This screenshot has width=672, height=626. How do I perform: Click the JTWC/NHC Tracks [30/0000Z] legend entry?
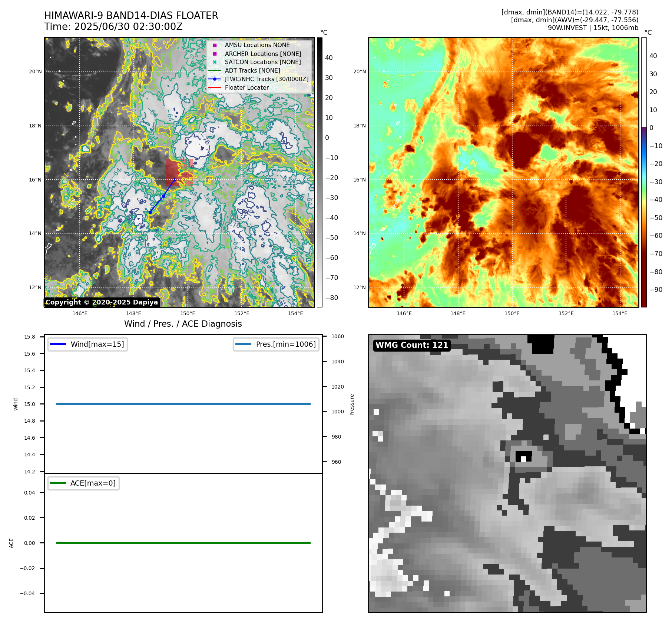258,79
